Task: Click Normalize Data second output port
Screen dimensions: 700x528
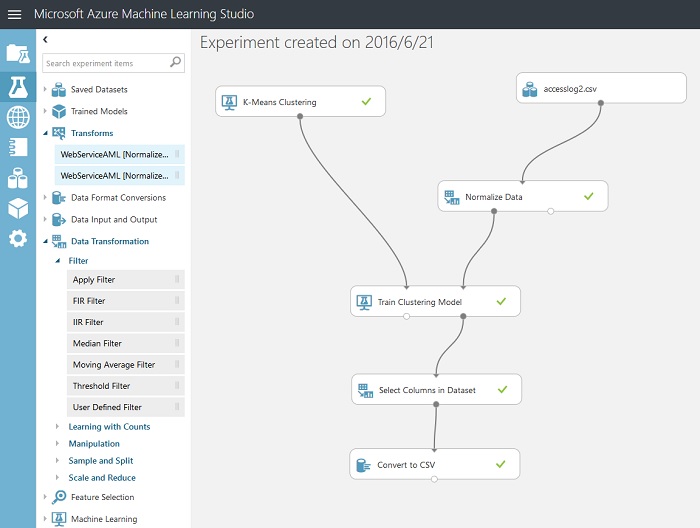Action: coord(550,211)
